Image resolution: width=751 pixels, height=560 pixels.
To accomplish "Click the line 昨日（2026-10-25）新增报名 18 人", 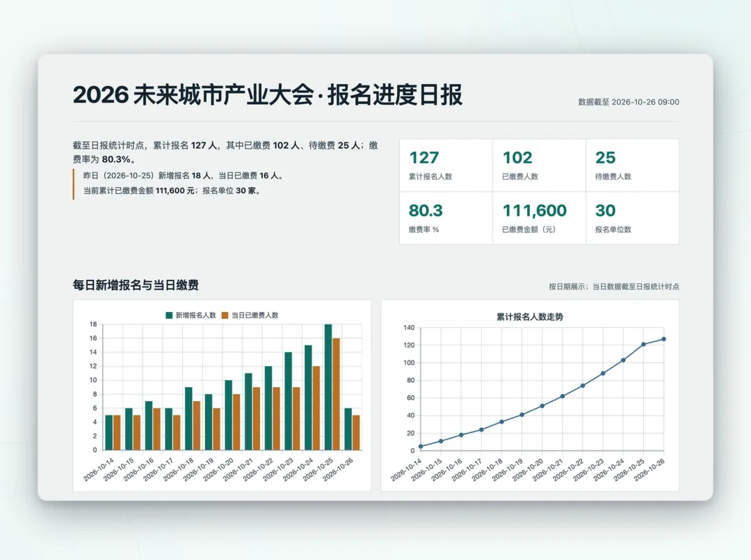I will coord(184,176).
